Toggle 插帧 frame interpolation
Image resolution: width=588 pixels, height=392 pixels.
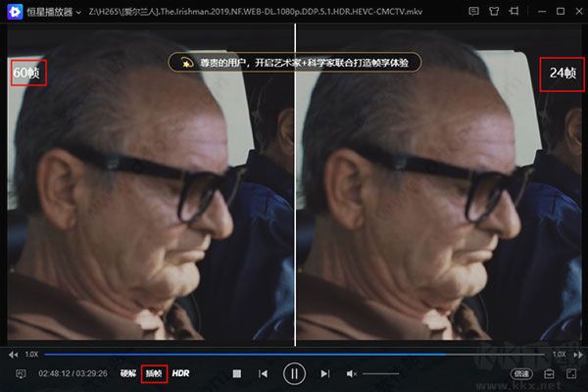pyautogui.click(x=154, y=373)
